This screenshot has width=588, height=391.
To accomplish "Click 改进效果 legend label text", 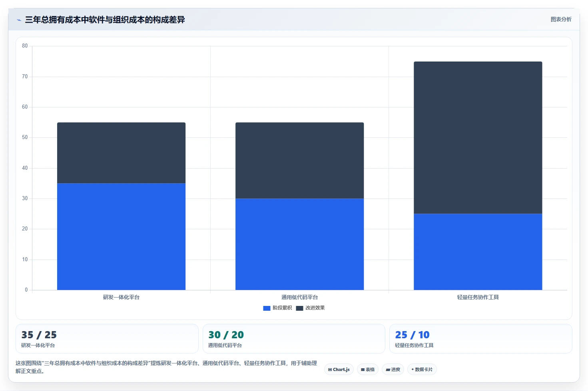I will pos(315,308).
